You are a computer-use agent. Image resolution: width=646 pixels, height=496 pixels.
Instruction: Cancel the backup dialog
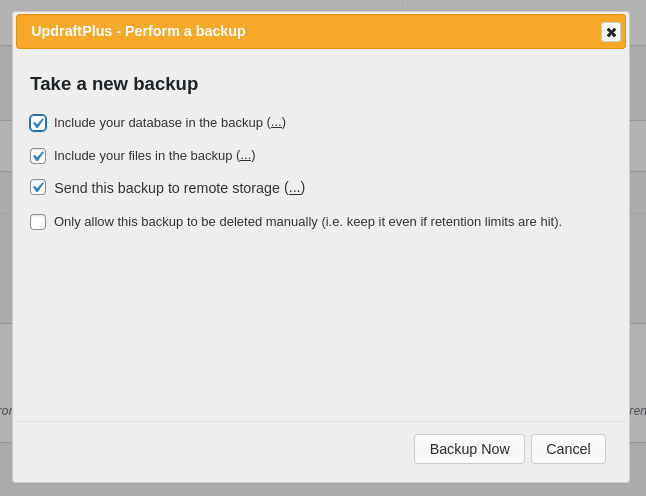click(x=568, y=449)
